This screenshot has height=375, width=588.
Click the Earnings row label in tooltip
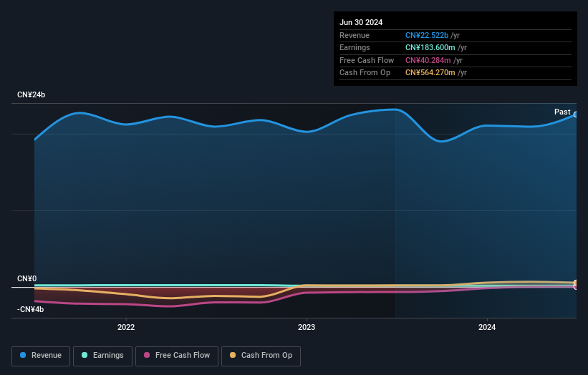tap(355, 47)
